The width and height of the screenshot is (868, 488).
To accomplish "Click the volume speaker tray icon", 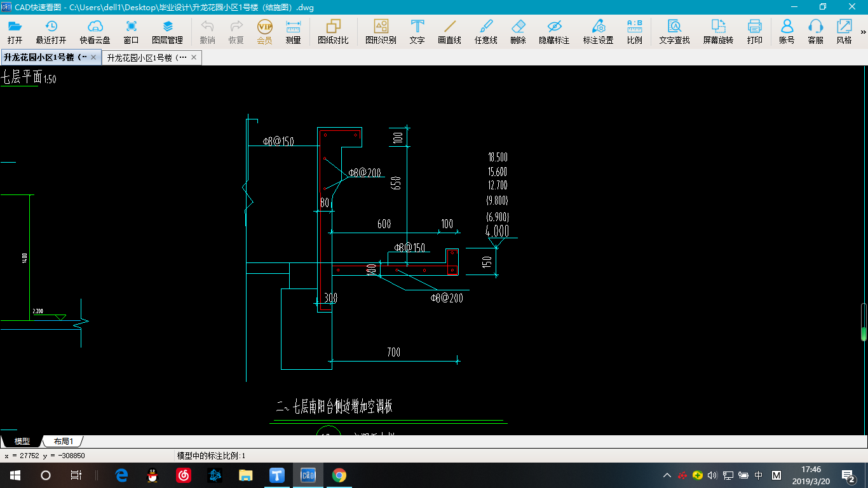I will click(712, 475).
